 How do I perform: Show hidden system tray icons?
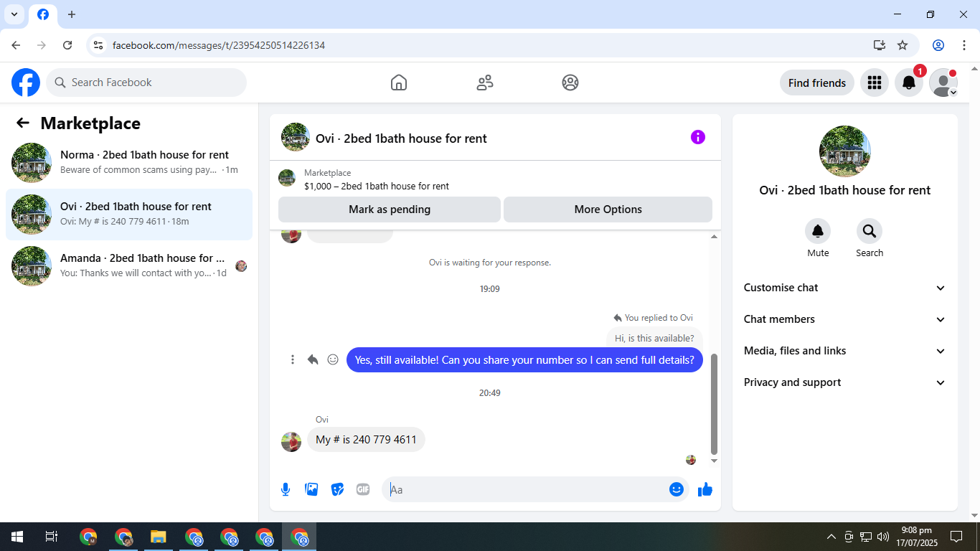coord(831,537)
